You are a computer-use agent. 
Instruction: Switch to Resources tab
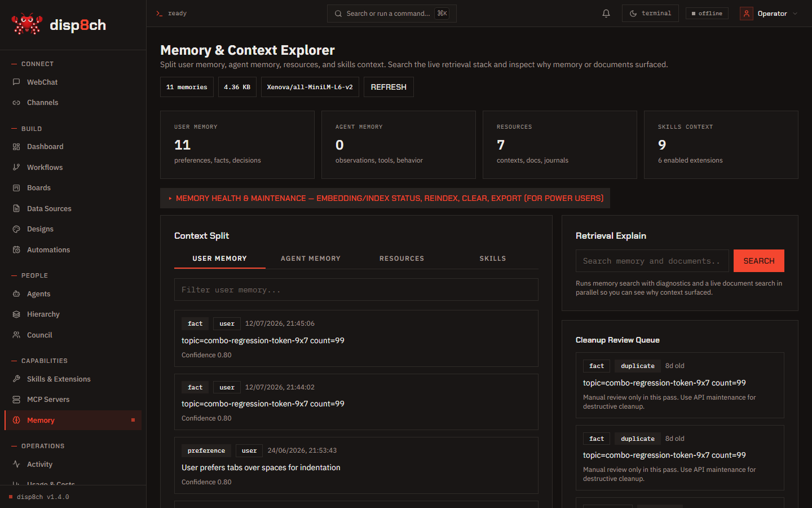(x=401, y=259)
